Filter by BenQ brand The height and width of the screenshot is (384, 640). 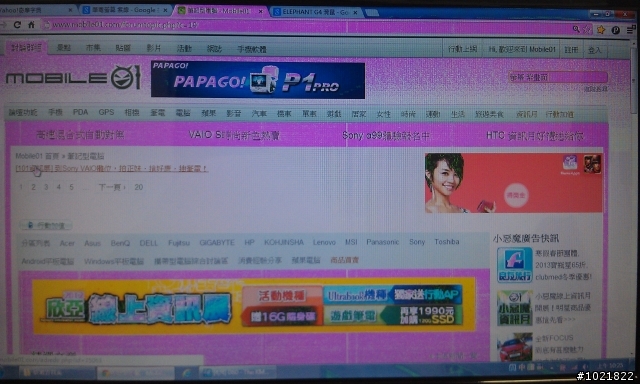click(120, 243)
